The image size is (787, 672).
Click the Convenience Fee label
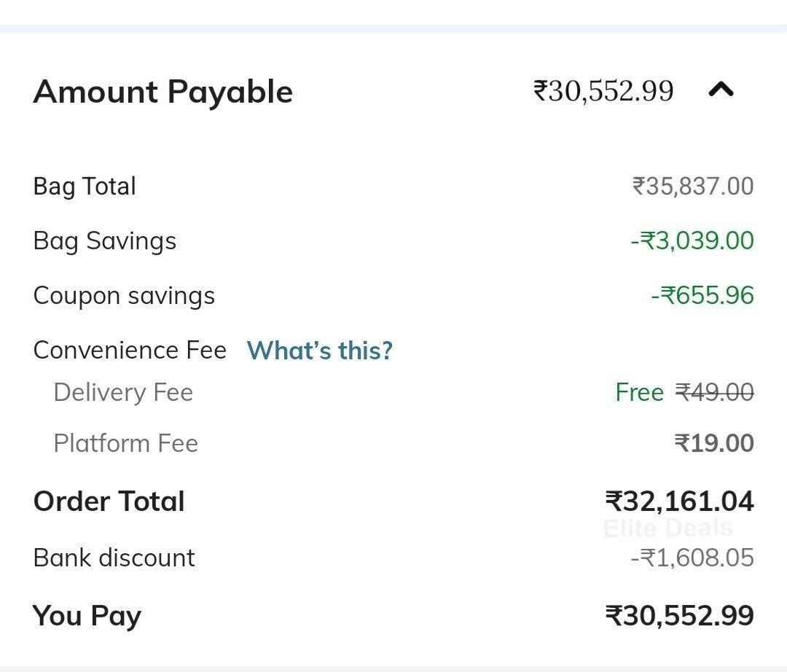point(130,351)
